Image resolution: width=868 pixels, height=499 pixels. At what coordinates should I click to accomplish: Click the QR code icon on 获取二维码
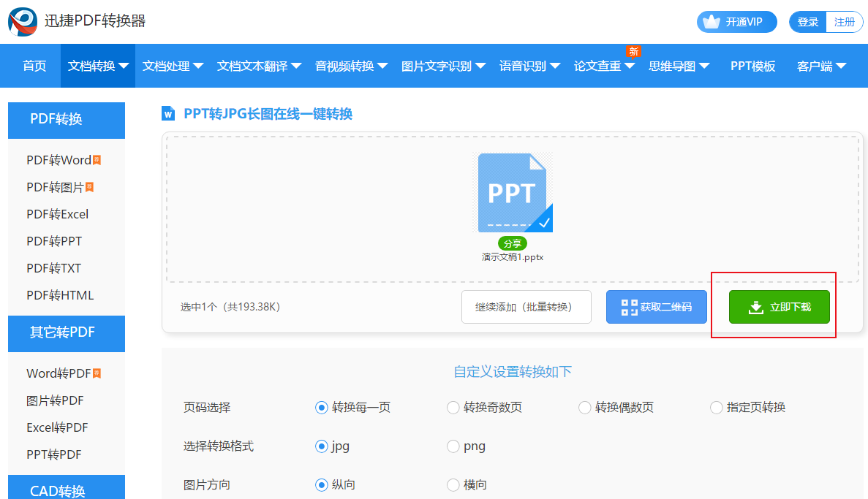click(x=629, y=307)
